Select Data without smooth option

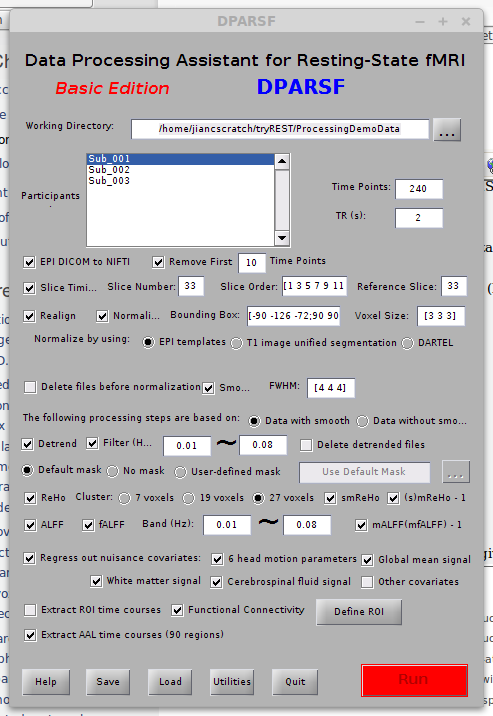pos(362,421)
